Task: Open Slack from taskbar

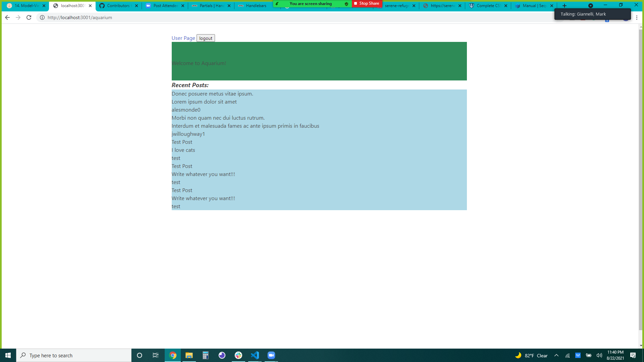Action: pos(238,355)
